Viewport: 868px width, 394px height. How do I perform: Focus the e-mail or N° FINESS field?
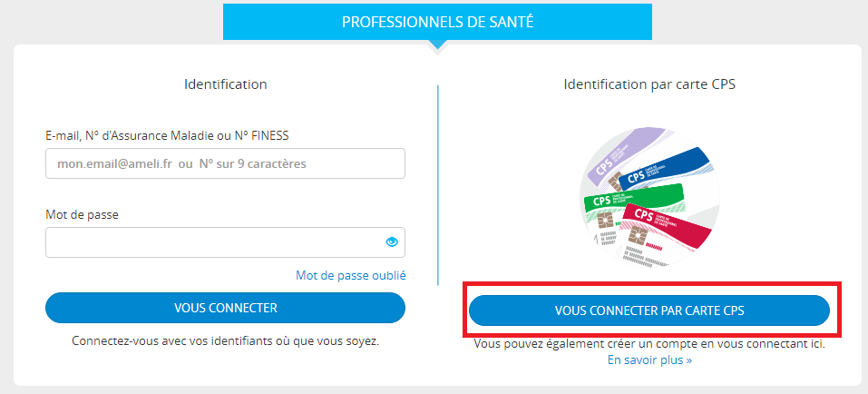[225, 163]
